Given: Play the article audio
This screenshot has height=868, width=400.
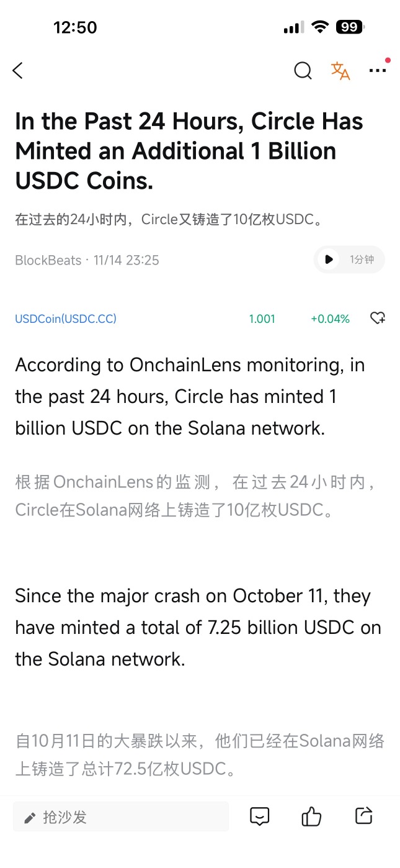Looking at the screenshot, I should click(x=329, y=260).
